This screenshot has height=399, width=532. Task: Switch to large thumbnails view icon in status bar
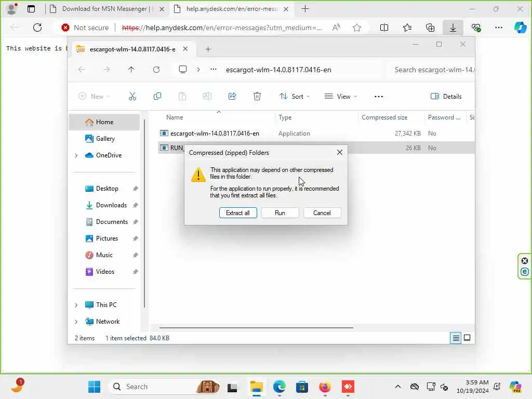(467, 338)
